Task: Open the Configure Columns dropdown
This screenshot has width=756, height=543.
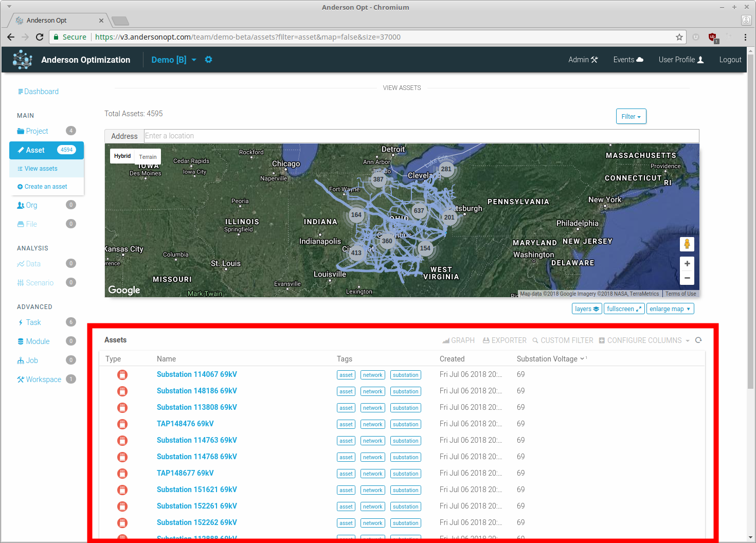Action: coord(644,340)
